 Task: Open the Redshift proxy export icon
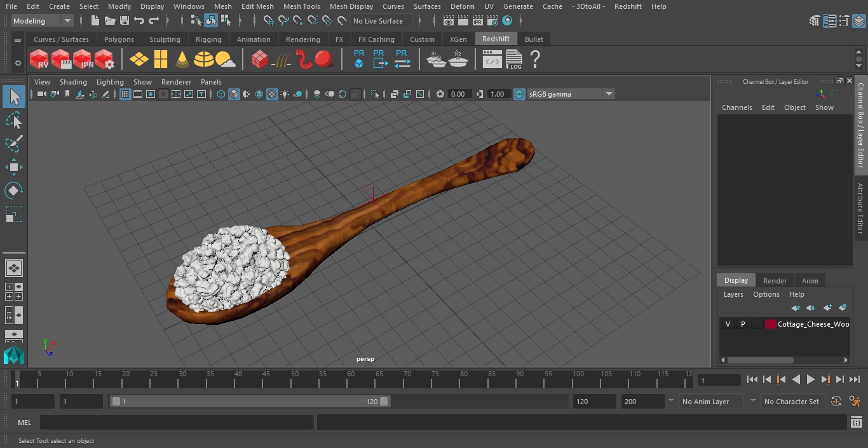click(379, 60)
